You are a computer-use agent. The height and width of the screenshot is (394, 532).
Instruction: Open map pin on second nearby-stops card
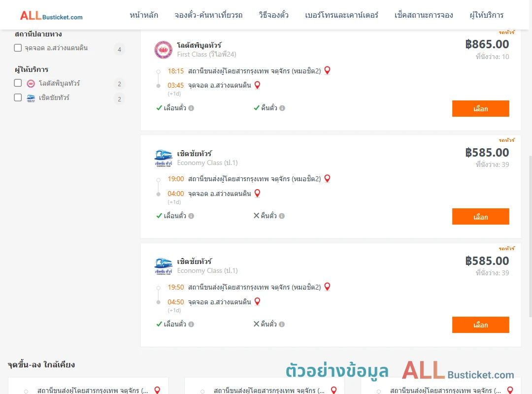[x=333, y=390]
